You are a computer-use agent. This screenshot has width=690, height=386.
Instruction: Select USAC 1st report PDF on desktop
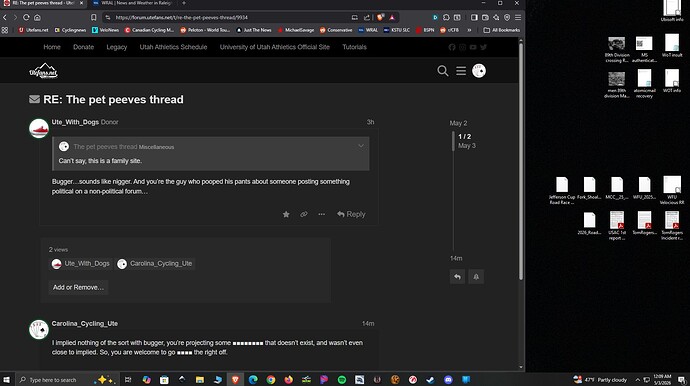pyautogui.click(x=617, y=226)
